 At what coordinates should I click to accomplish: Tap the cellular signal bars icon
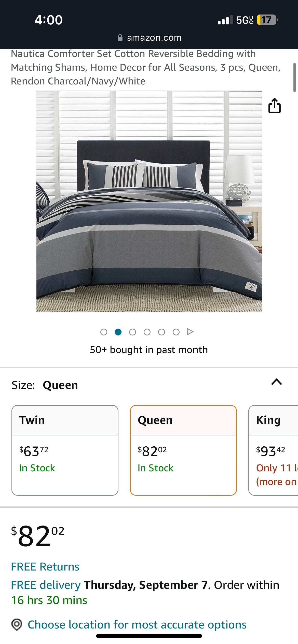[x=225, y=20]
